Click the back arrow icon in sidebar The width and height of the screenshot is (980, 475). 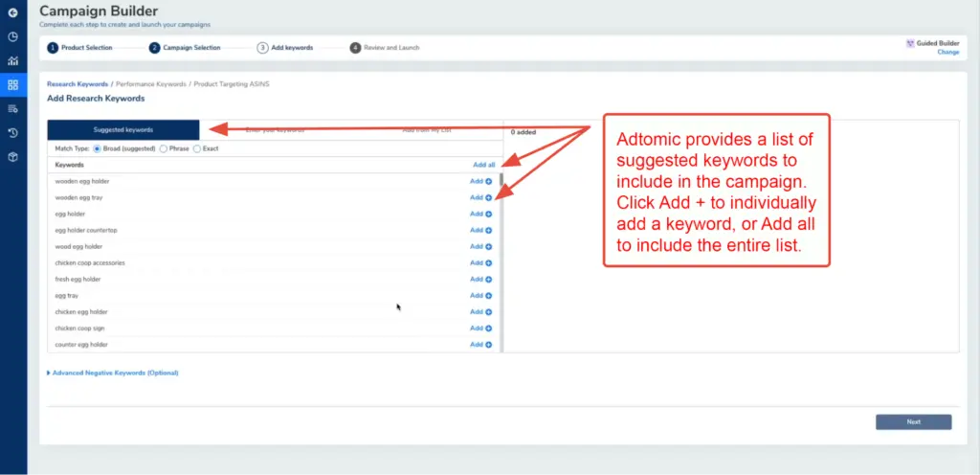tap(12, 13)
